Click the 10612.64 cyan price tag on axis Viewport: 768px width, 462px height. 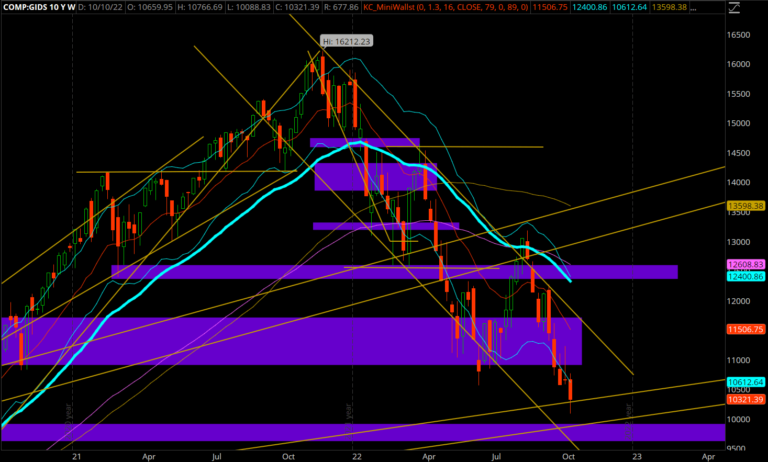745,382
